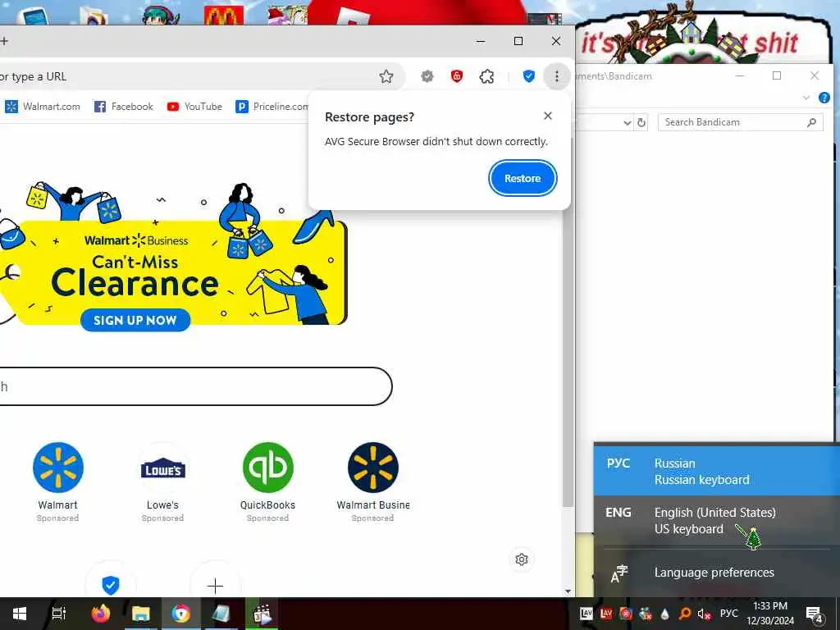Refresh the Bandicam folder in Explorer
Screen dimensions: 840x630
(641, 123)
